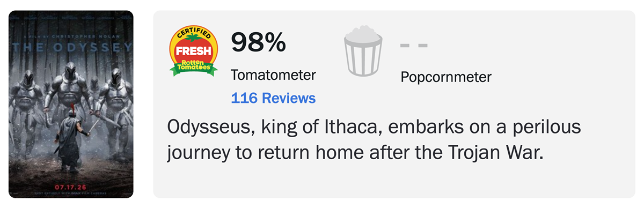Image resolution: width=644 pixels, height=208 pixels.
Task: Click the 98% Tomatometer score
Action: click(x=258, y=43)
